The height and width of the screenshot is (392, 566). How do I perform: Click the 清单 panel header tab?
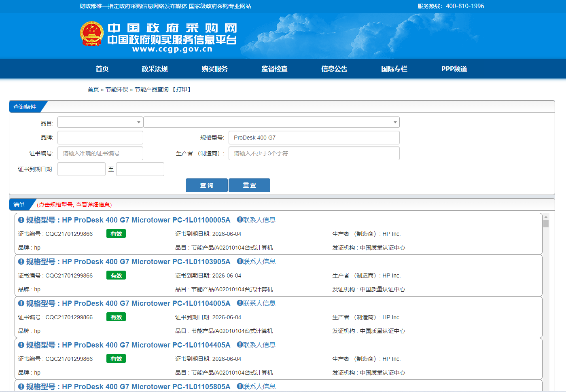click(19, 205)
